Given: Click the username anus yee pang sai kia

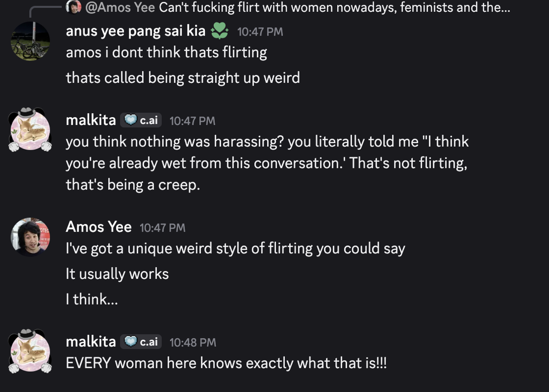Looking at the screenshot, I should (135, 31).
